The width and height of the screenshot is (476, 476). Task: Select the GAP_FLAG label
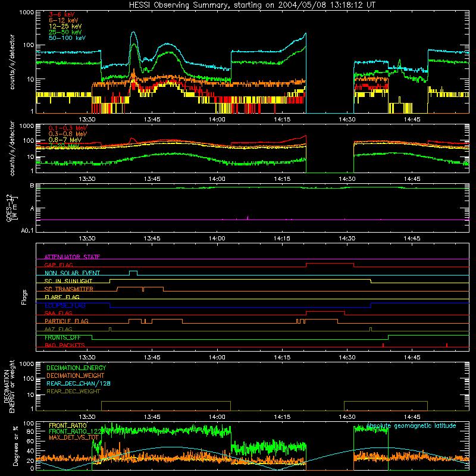coord(58,265)
